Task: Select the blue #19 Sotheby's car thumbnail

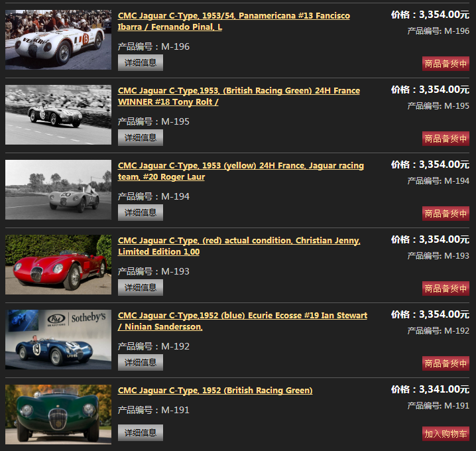Action: click(58, 340)
